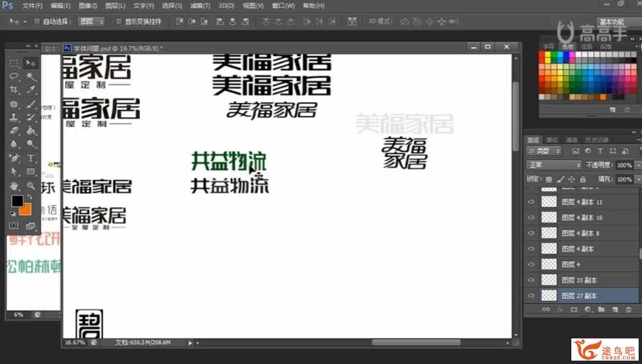Open the 填充 slider arrow
This screenshot has width=642, height=364.
pyautogui.click(x=638, y=180)
